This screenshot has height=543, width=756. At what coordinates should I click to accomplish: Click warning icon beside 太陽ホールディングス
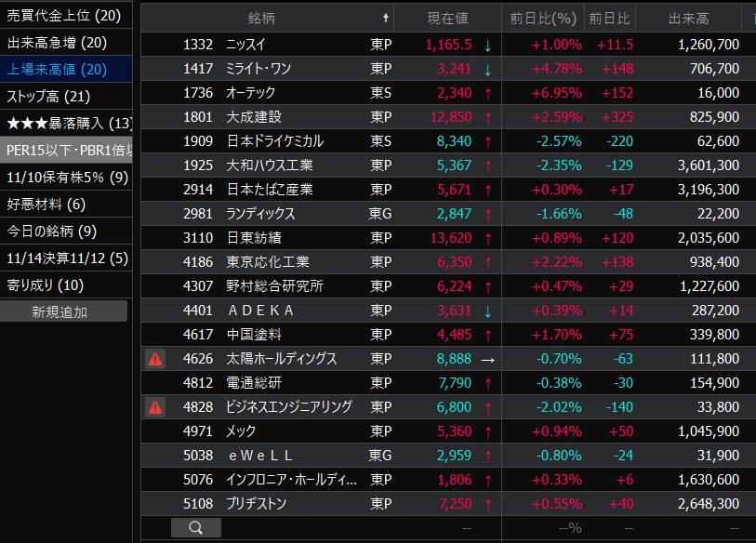[x=155, y=359]
